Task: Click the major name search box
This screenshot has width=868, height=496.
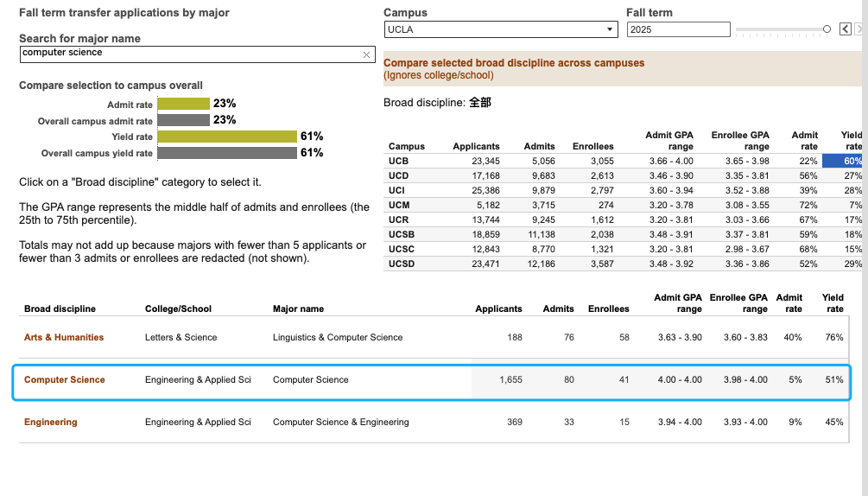Action: [x=197, y=54]
